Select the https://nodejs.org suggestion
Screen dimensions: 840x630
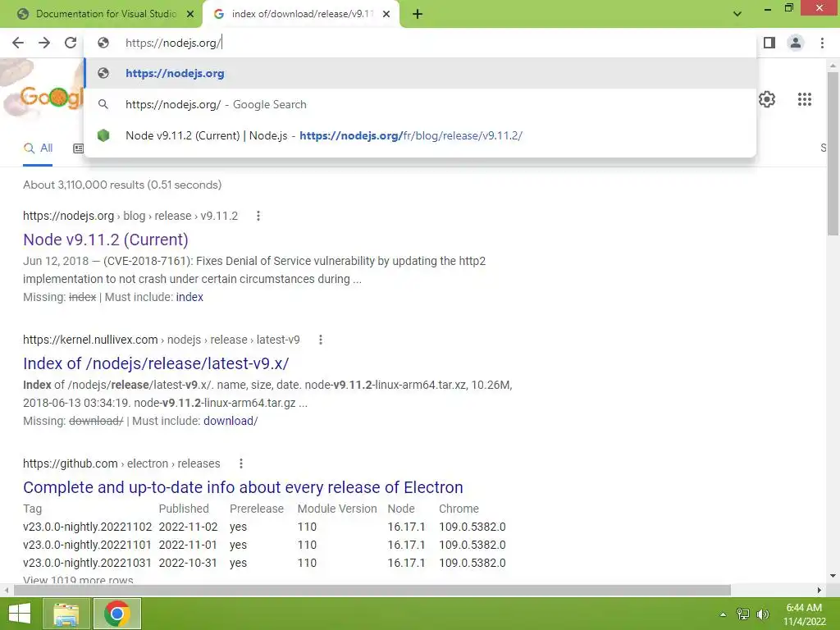click(421, 73)
